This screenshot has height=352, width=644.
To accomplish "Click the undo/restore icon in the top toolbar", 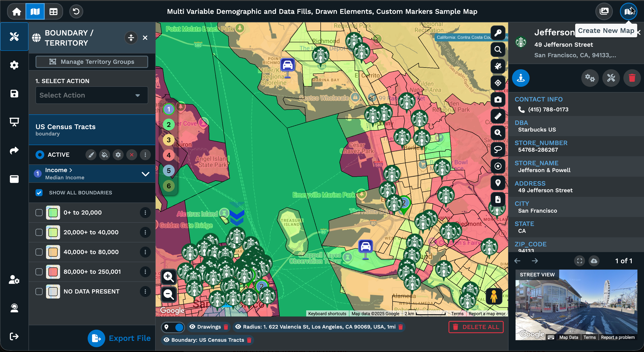I will (x=76, y=11).
